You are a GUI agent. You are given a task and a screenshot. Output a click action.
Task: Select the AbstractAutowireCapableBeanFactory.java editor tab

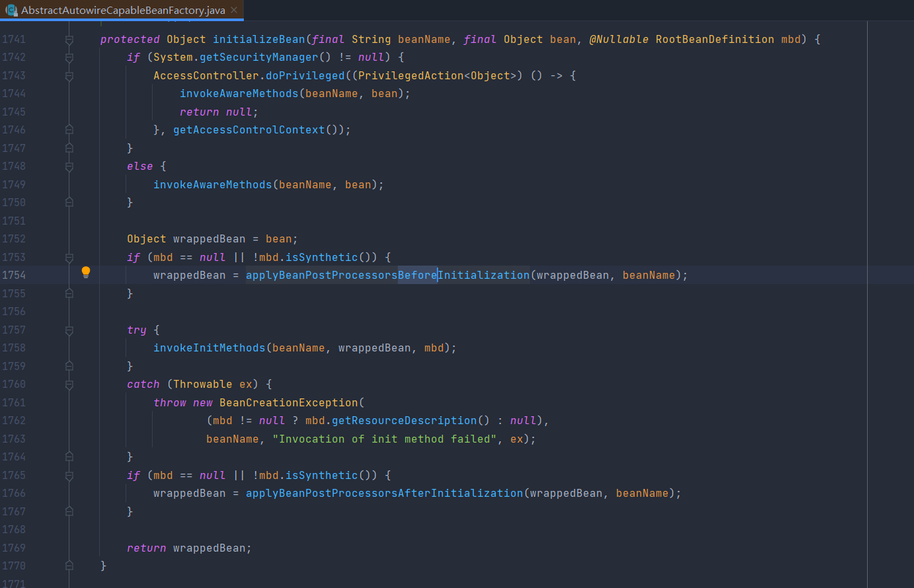[122, 10]
